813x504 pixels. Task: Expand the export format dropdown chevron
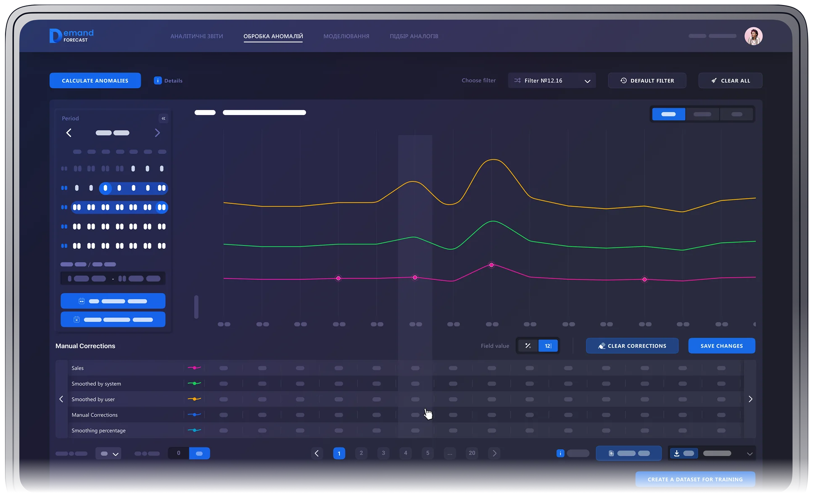point(749,454)
